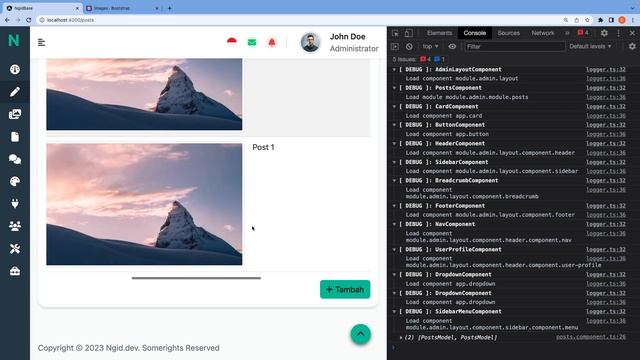640x360 pixels.
Task: Collapse the AdminLayoutComponent debug group
Action: [394, 70]
